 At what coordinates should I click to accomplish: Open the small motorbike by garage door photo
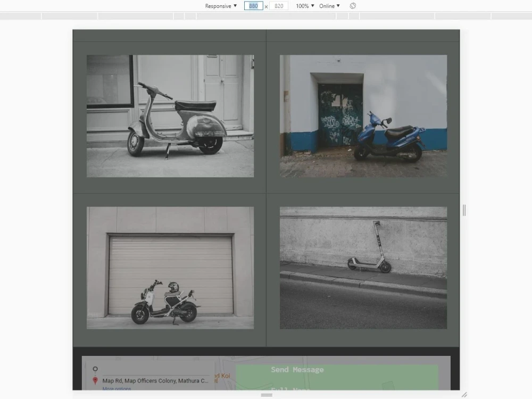tap(170, 268)
